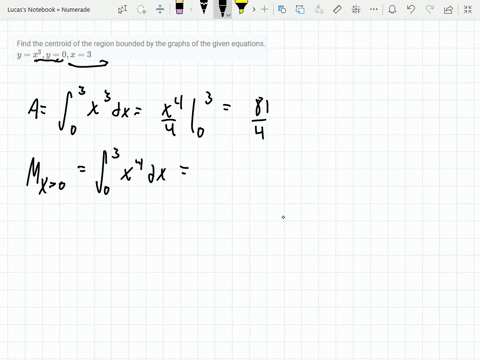
Task: Exit full screen mode
Action: [x=468, y=9]
